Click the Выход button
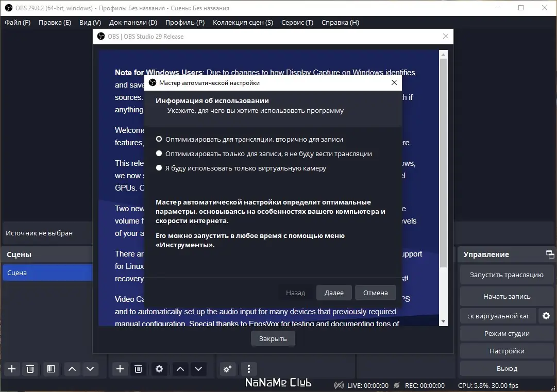Viewport: 557px width, 392px height. pyautogui.click(x=507, y=369)
